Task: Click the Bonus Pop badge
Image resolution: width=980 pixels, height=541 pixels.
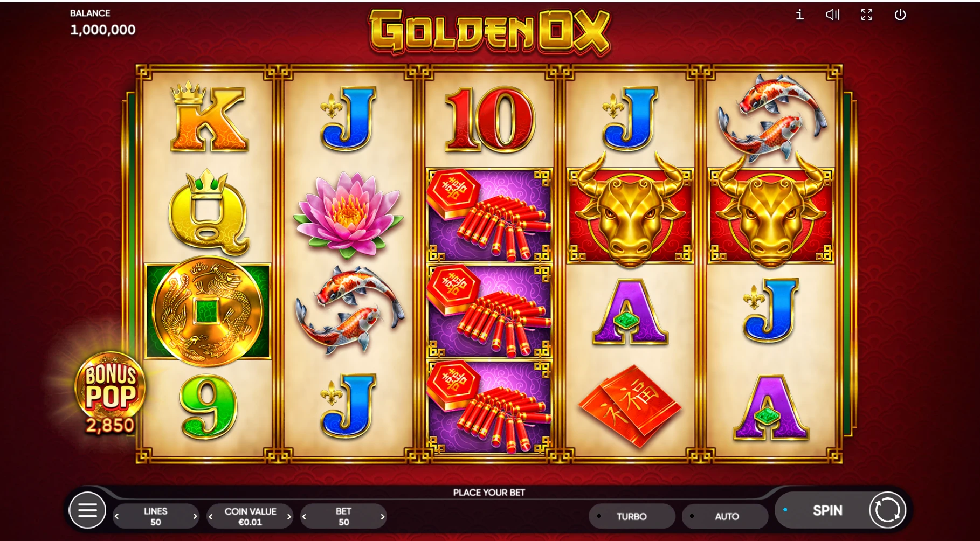Action: pos(111,392)
